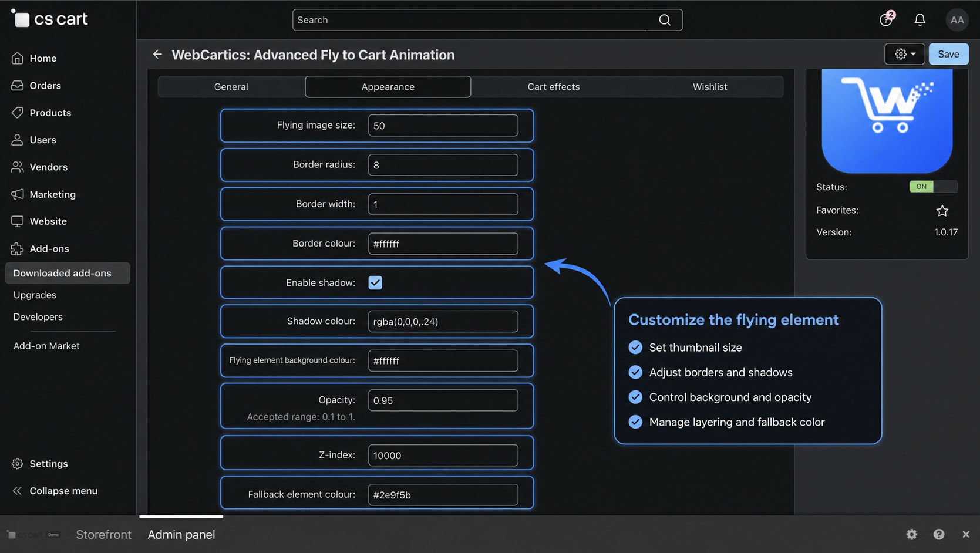Click the bottom bar help question icon
Screen dimensions: 980x553
(x=939, y=534)
